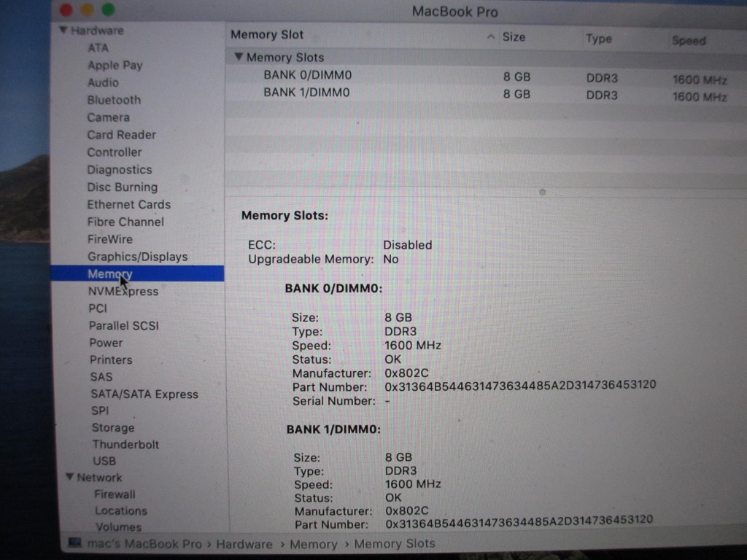Select Storage in the sidebar
Screen dimensions: 747x560
113,427
